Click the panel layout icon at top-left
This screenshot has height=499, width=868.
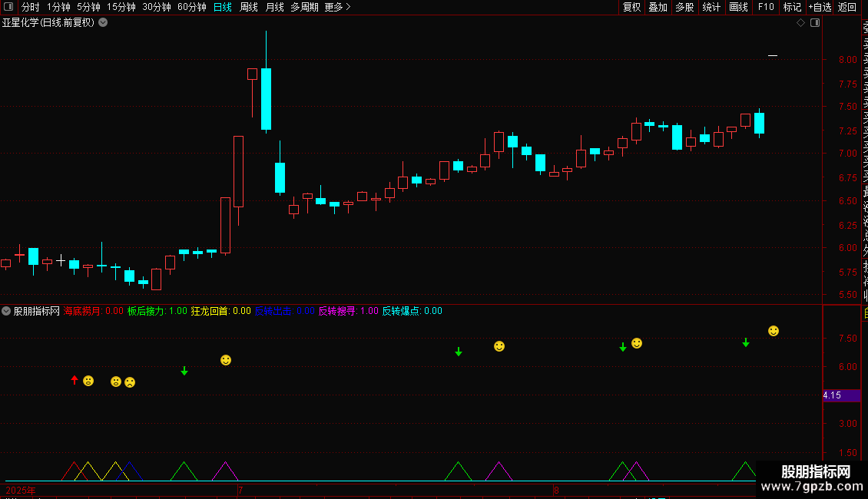pos(8,7)
